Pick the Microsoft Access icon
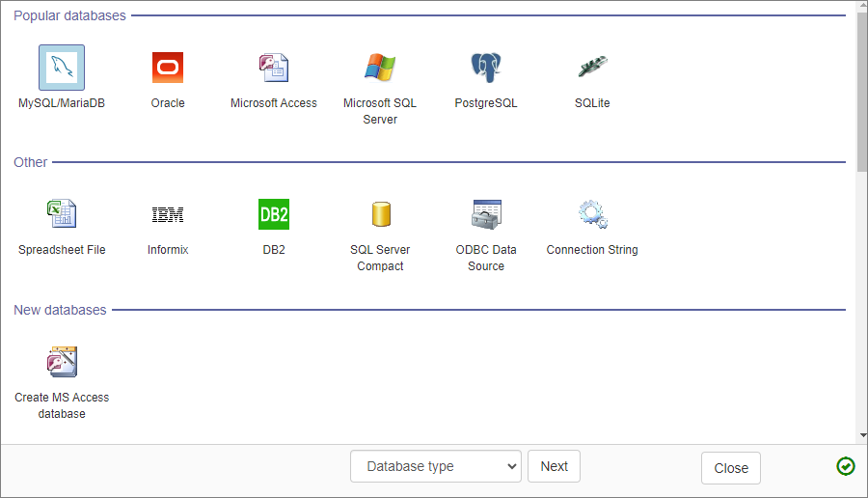The width and height of the screenshot is (868, 498). (274, 68)
